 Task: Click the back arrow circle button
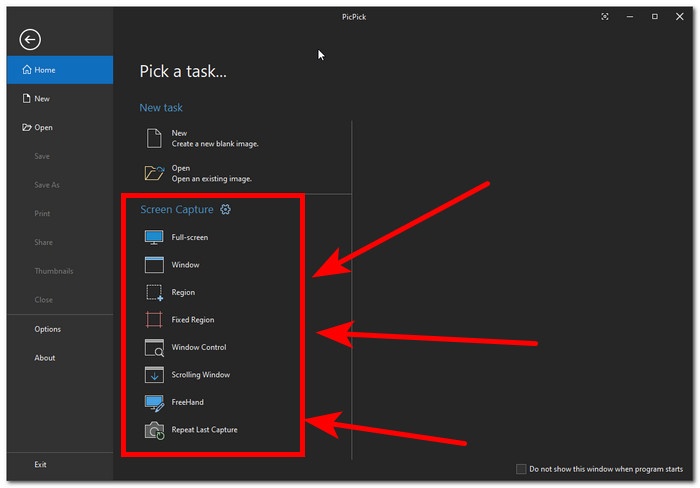[30, 40]
